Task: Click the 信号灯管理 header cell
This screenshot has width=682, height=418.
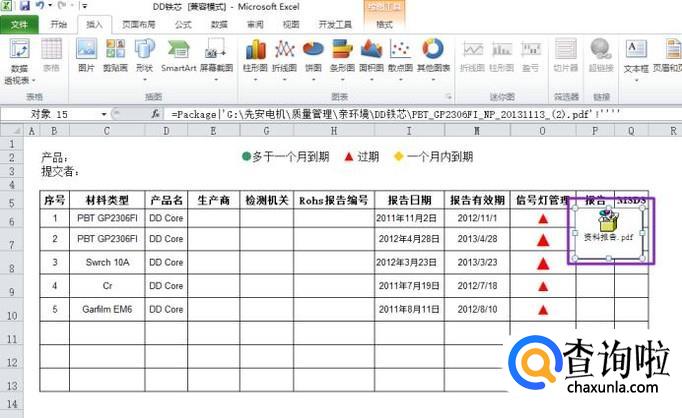Action: (x=543, y=200)
